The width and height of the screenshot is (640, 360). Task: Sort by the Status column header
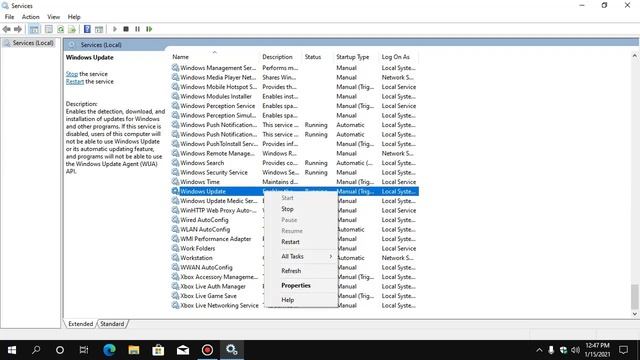[x=318, y=57]
